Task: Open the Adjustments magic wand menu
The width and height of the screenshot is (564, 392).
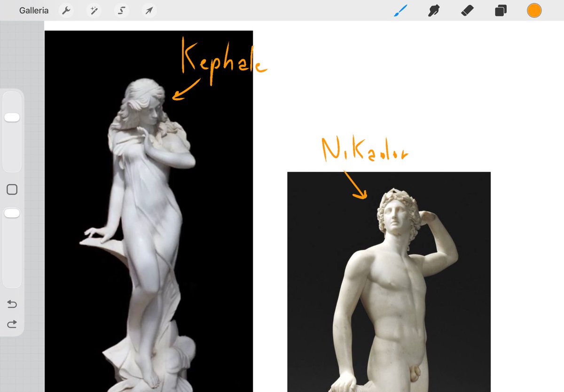Action: click(x=94, y=10)
